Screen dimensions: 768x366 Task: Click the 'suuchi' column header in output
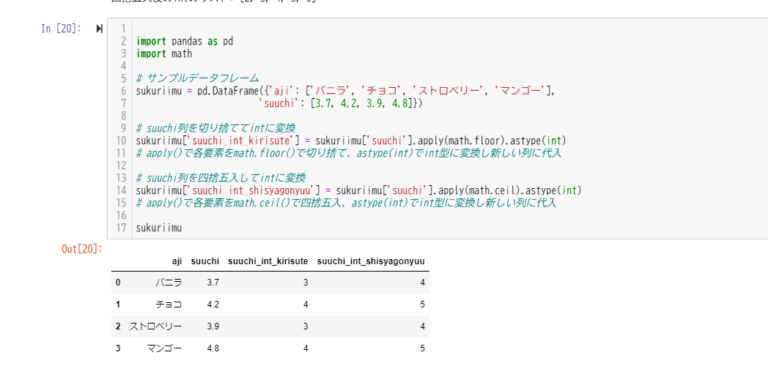click(205, 262)
